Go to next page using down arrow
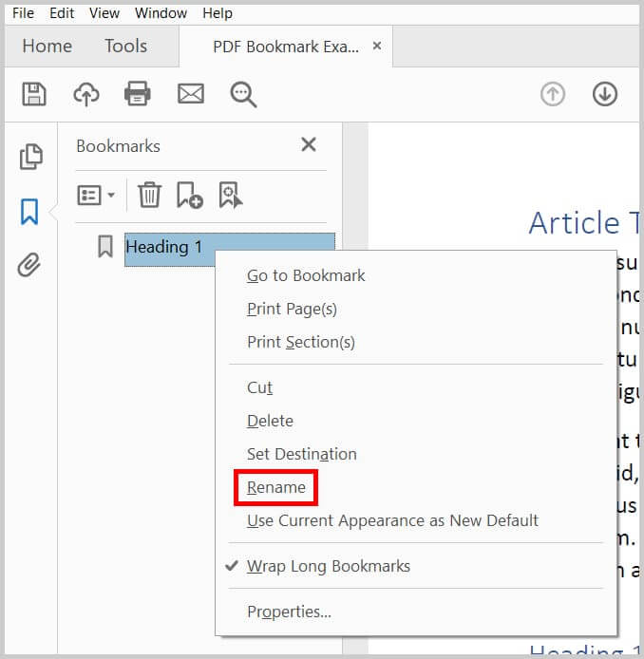Screen dimensions: 644x659 pyautogui.click(x=605, y=94)
